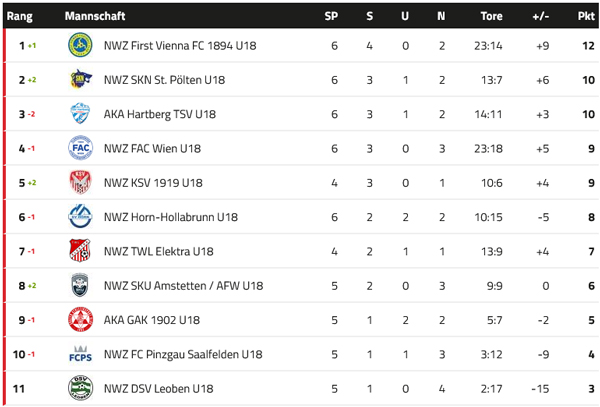Click the +/- goal difference header
The image size is (600, 407).
click(x=541, y=16)
